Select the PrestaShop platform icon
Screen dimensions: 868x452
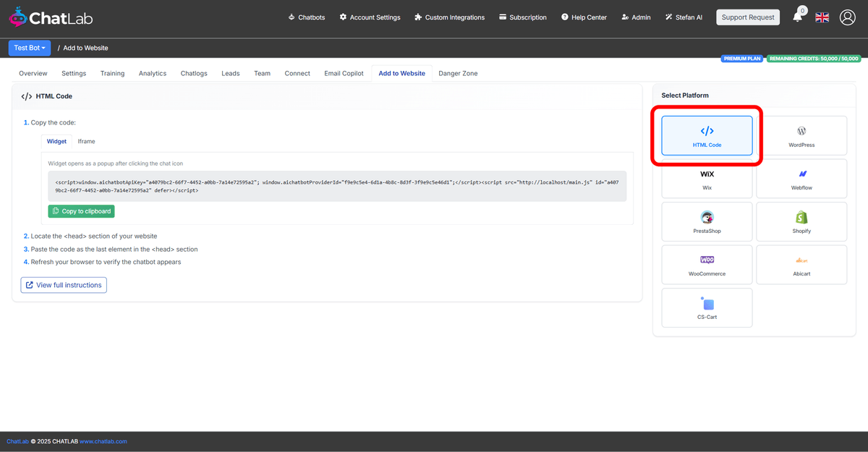pos(707,221)
